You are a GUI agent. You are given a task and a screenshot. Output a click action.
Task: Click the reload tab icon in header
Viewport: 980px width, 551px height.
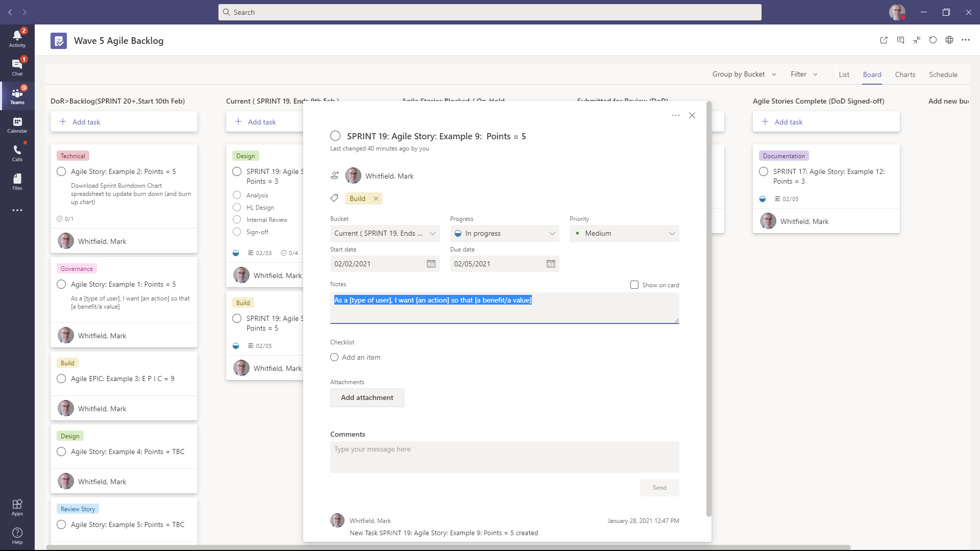933,40
